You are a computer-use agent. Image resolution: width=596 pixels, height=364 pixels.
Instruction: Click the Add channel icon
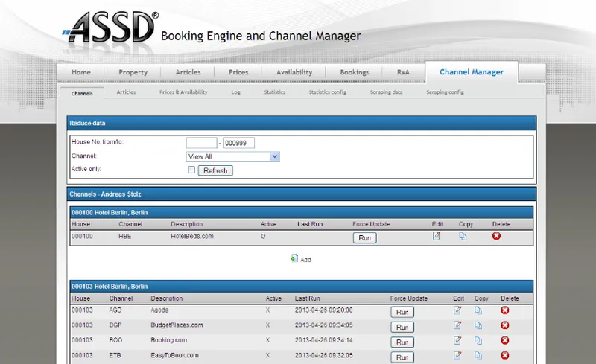(x=294, y=258)
